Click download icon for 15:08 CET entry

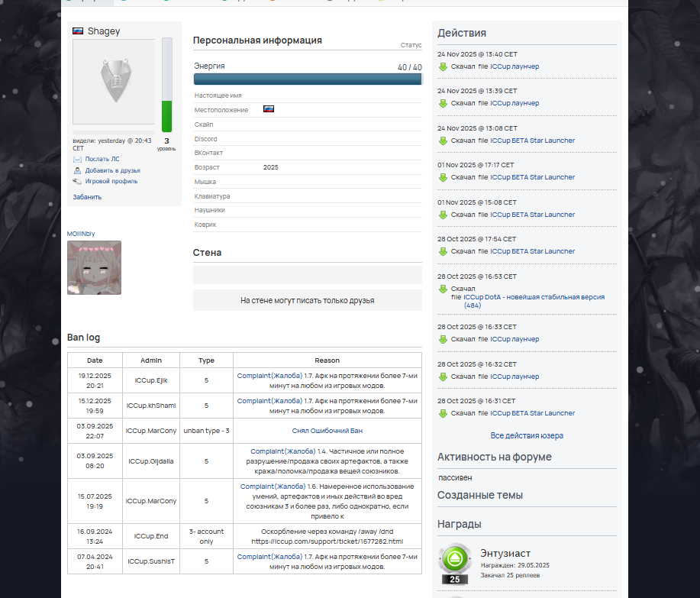(443, 215)
